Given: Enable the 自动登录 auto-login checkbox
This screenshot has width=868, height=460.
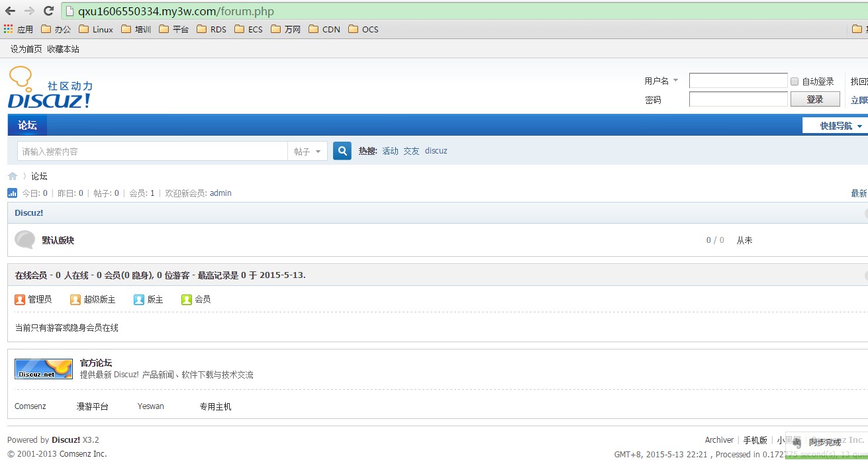Looking at the screenshot, I should pos(795,81).
